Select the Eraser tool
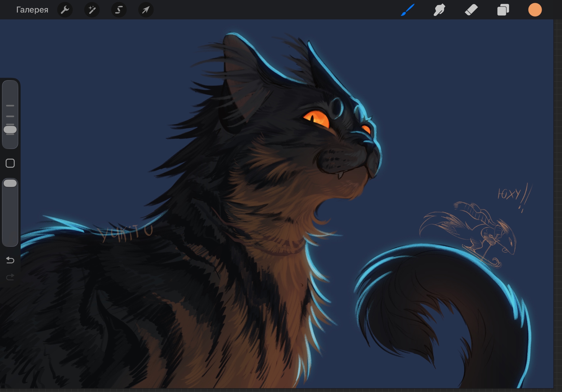 (x=471, y=10)
